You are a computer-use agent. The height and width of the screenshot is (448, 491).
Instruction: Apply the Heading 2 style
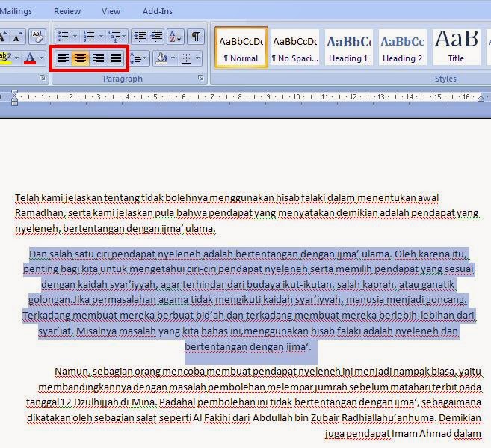[402, 47]
